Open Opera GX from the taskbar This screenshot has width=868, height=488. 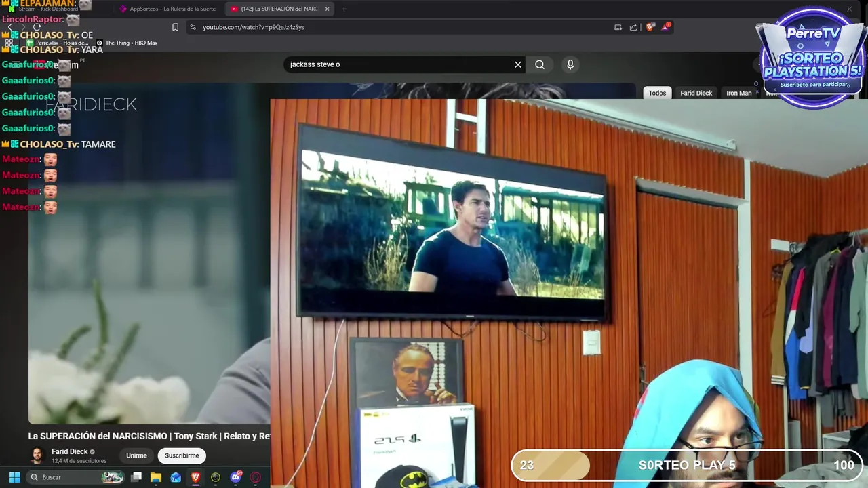pyautogui.click(x=256, y=477)
